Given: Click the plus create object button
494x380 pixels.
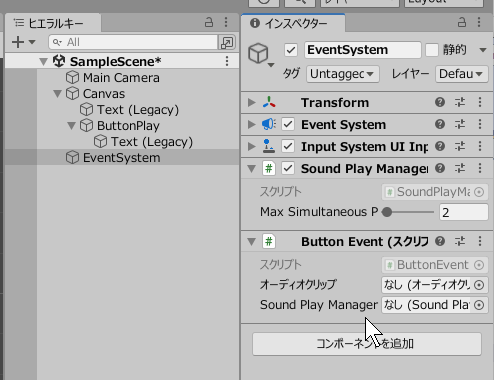Looking at the screenshot, I should 18,42.
